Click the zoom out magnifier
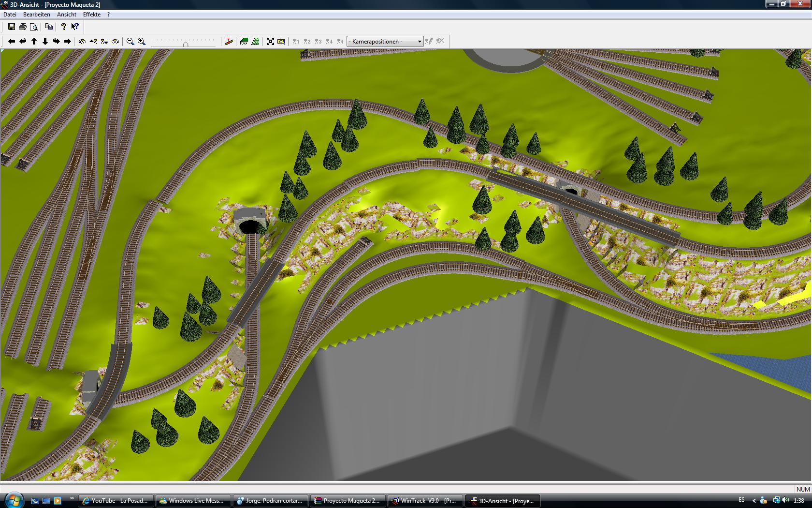 (130, 42)
